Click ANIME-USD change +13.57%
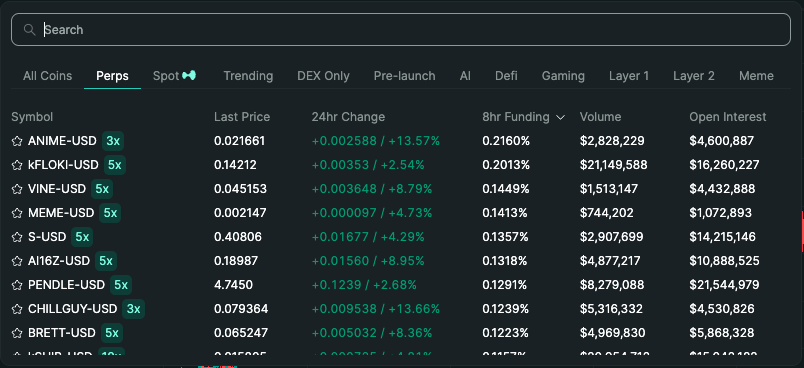Screen dimensions: 804x368 [x=414, y=141]
